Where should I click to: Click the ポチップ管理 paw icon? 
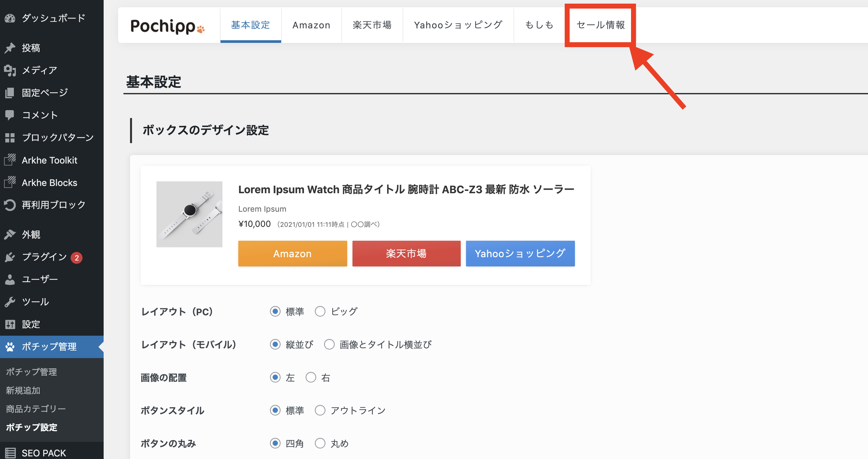point(10,347)
